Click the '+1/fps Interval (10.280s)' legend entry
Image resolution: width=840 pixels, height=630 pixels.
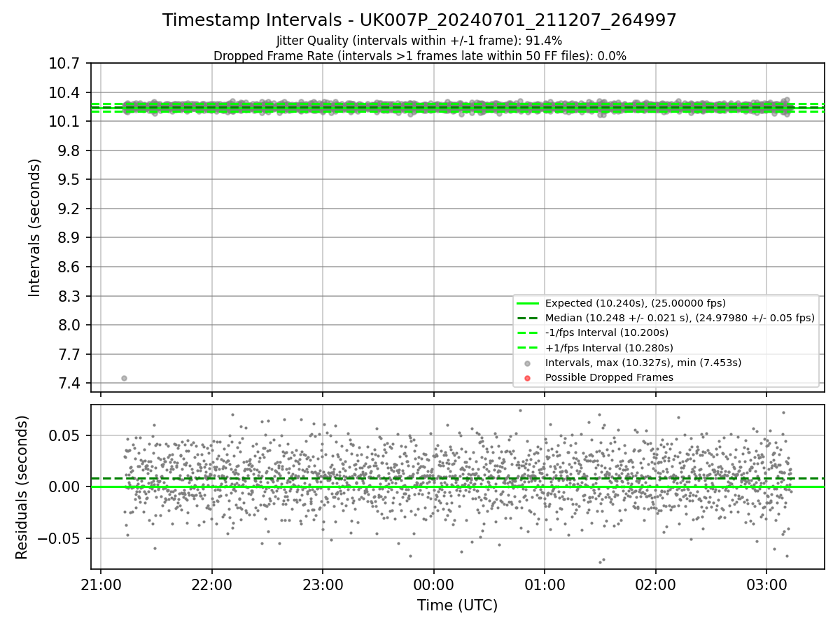[609, 347]
